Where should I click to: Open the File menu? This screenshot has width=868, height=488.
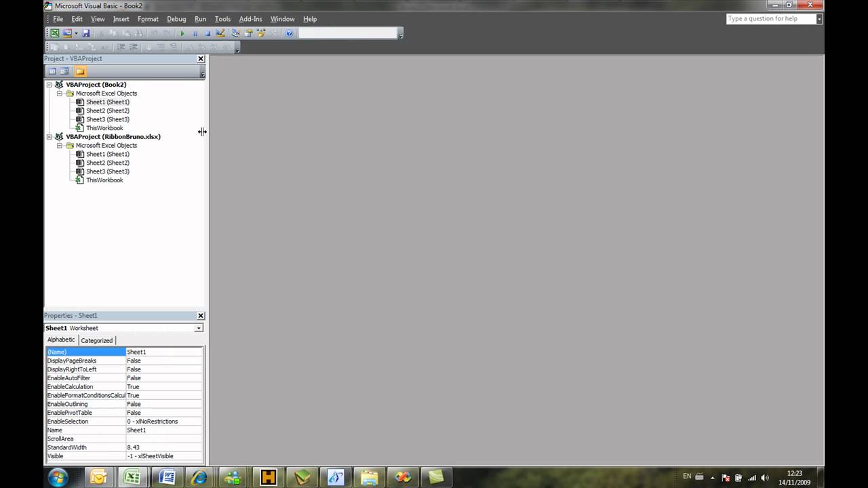pos(58,19)
